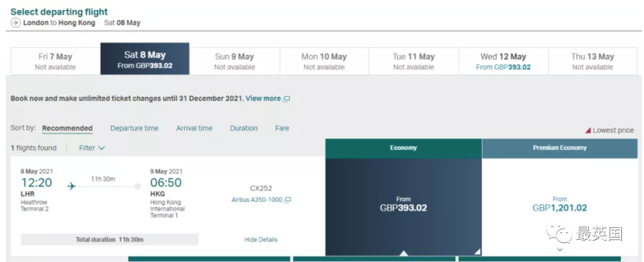
Task: Click the Total duration 11h 30m bar
Action: click(110, 239)
